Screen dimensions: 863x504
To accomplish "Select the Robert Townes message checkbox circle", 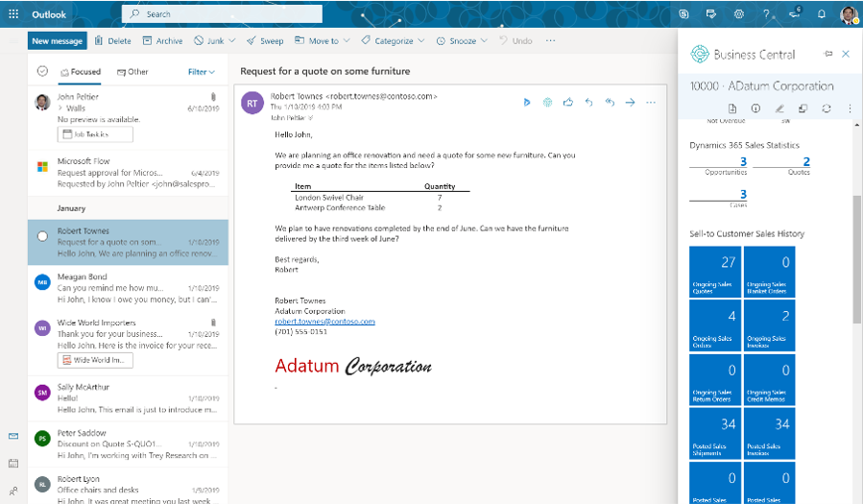I will pos(42,236).
